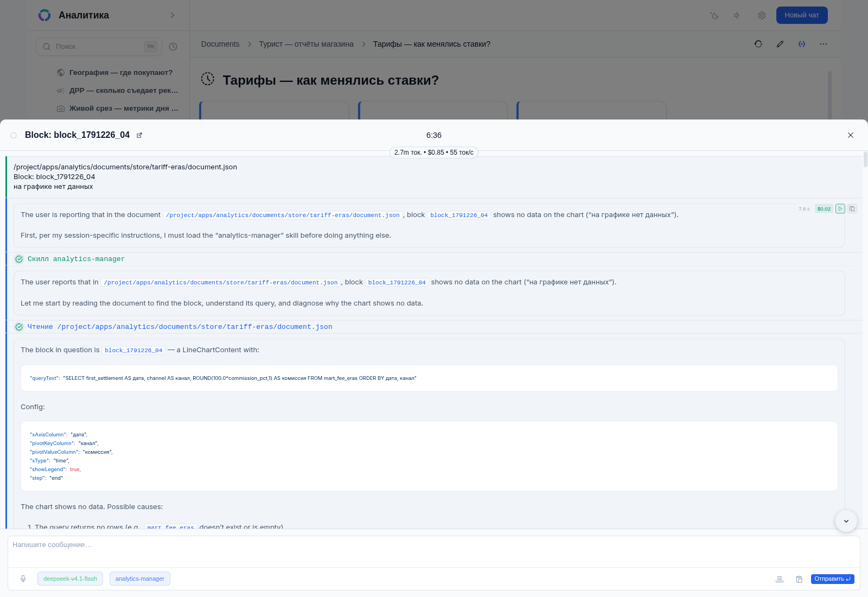Edit document with pencil icon
868x597 pixels.
(x=780, y=44)
